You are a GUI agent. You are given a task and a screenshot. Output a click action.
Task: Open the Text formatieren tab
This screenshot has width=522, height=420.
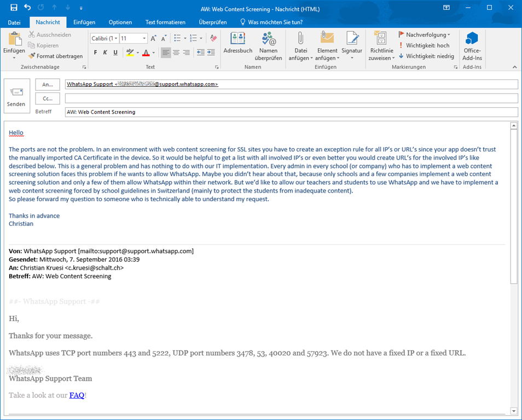(x=165, y=22)
